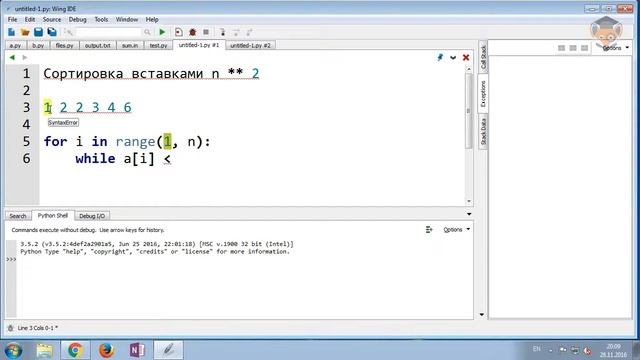This screenshot has width=640, height=360.
Task: Click the editor scrollbar up arrow
Action: tap(469, 69)
